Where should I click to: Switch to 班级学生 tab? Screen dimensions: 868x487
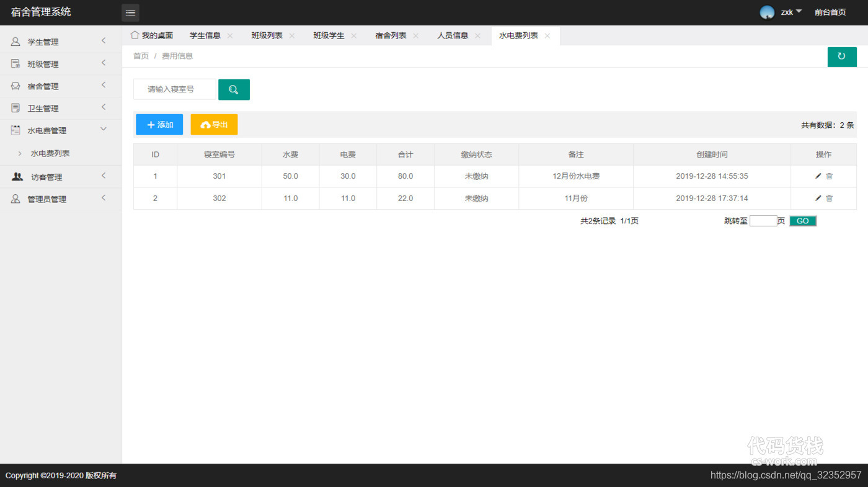tap(329, 36)
